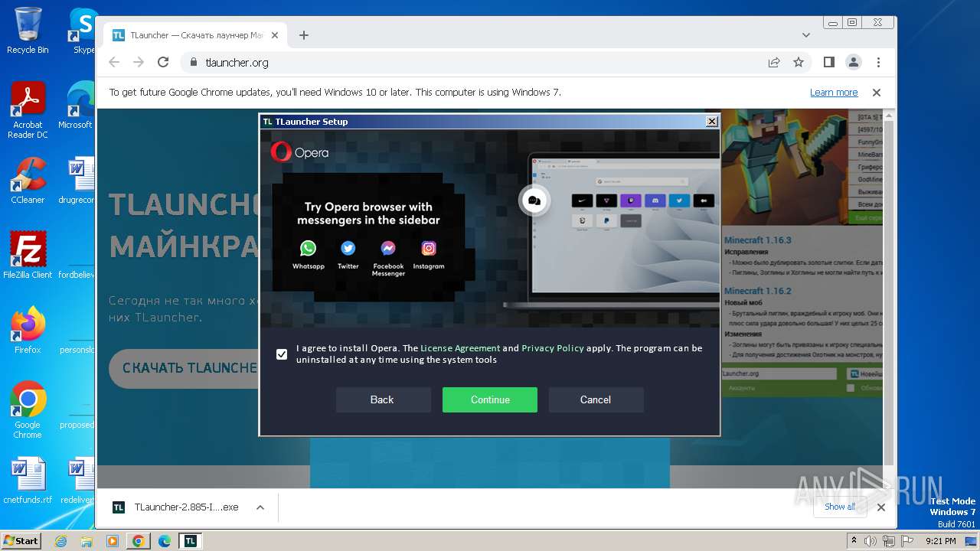Open Chrome's side panel icon
Viewport: 980px width, 551px height.
click(829, 62)
